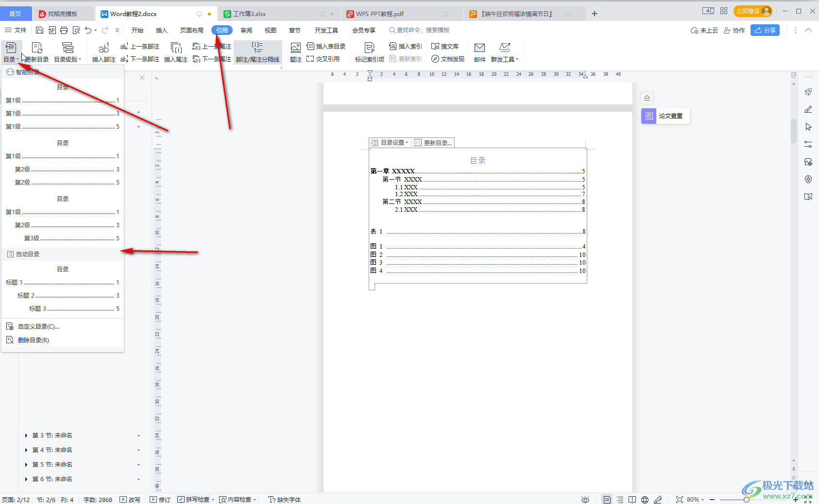
Task: Click the Save icon in quick toolbar
Action: click(x=40, y=30)
